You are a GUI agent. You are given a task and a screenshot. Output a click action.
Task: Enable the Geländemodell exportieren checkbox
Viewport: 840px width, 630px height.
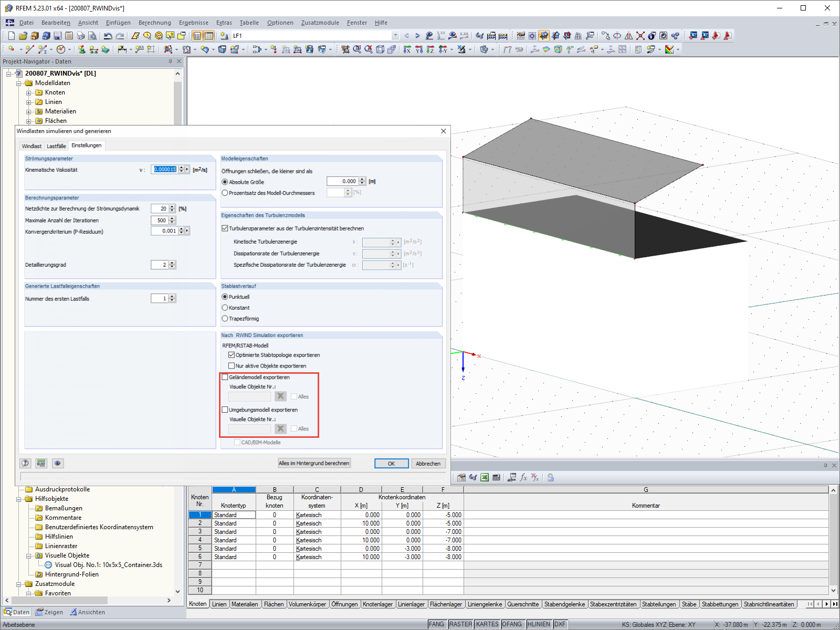225,377
